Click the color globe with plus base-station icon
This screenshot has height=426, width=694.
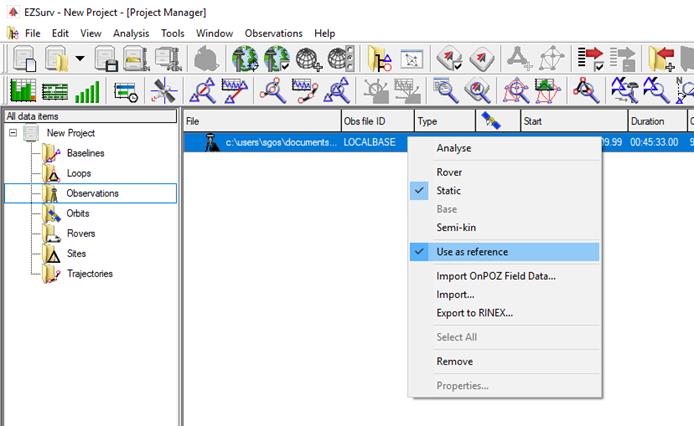pos(245,58)
